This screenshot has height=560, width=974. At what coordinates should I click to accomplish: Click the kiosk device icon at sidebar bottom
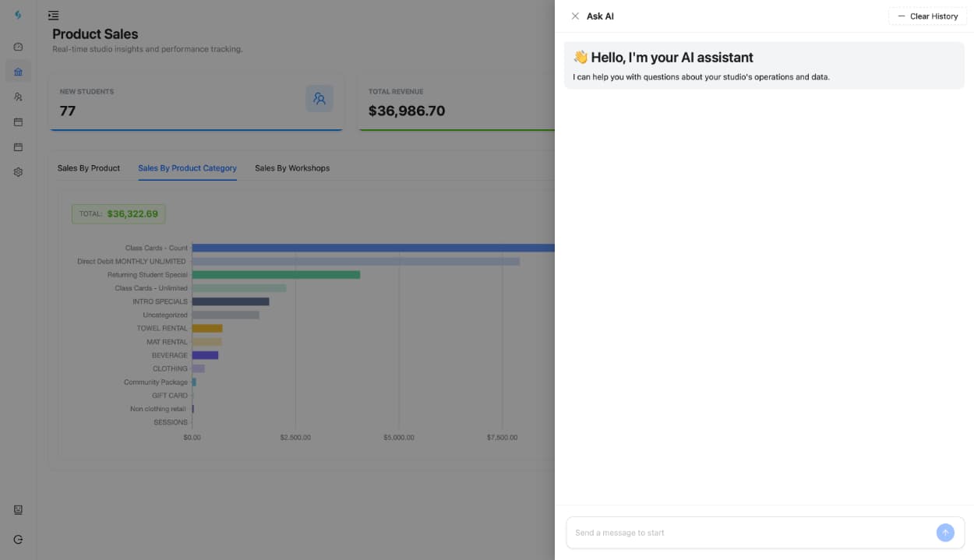[17, 509]
